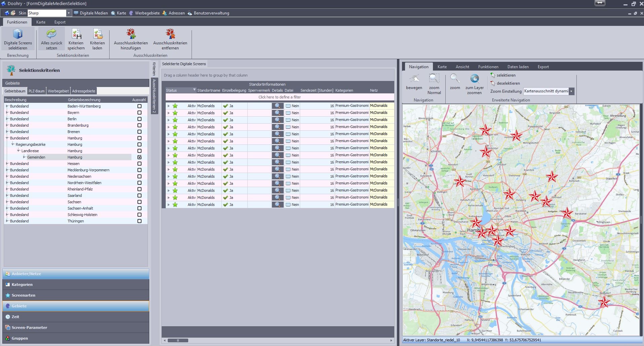Click the red star near Bergedorf
644x346 pixels.
(604, 302)
